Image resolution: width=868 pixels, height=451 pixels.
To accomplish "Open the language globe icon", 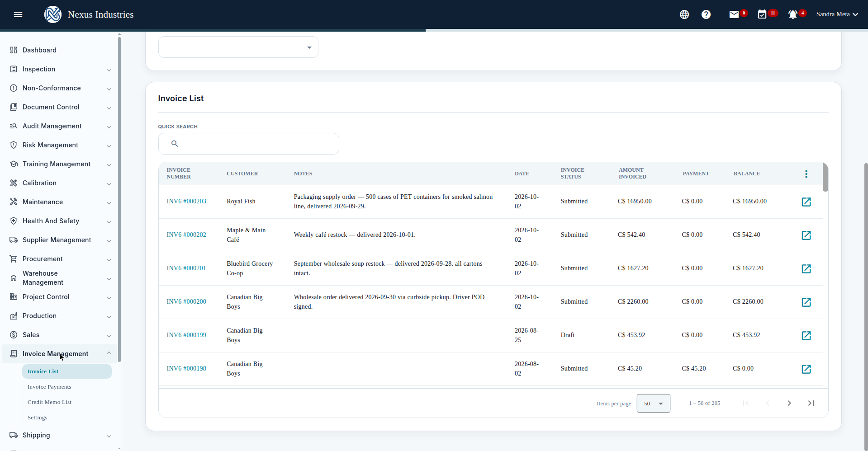I will coord(684,14).
